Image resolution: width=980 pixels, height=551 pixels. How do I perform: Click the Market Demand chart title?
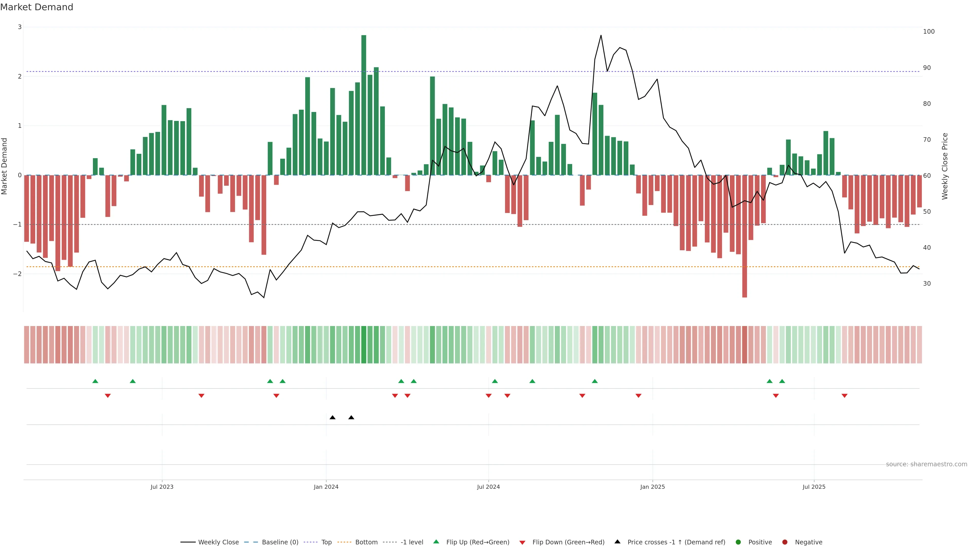[36, 7]
